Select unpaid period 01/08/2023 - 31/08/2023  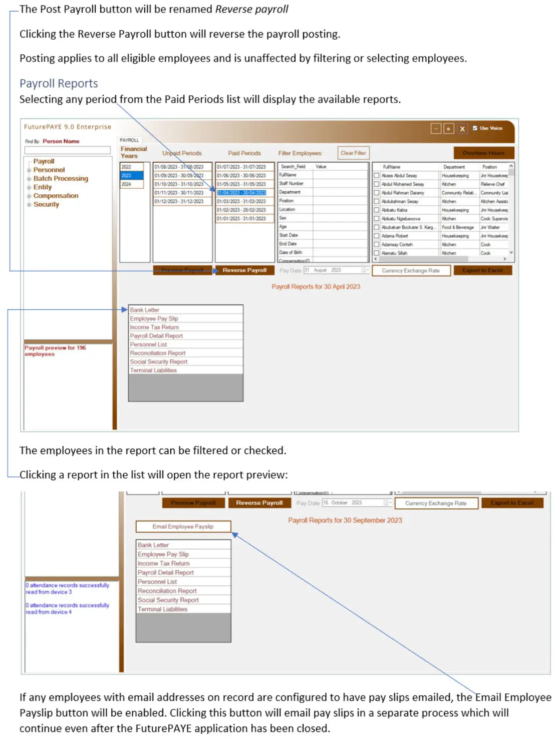182,167
